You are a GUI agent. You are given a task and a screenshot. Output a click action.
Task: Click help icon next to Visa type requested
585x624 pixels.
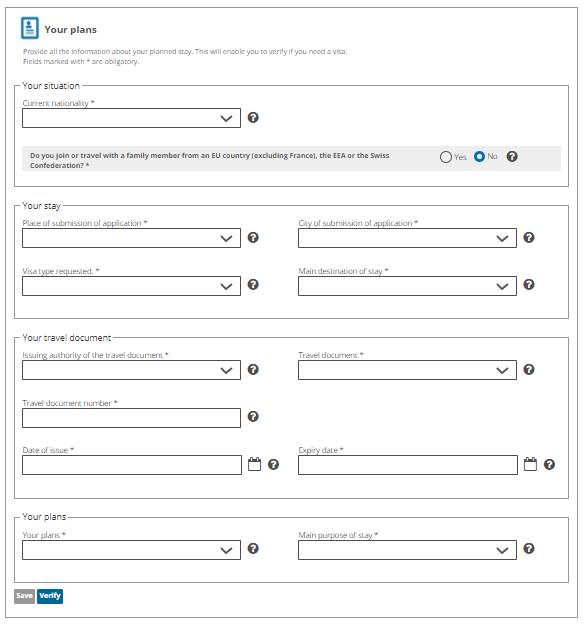(253, 285)
